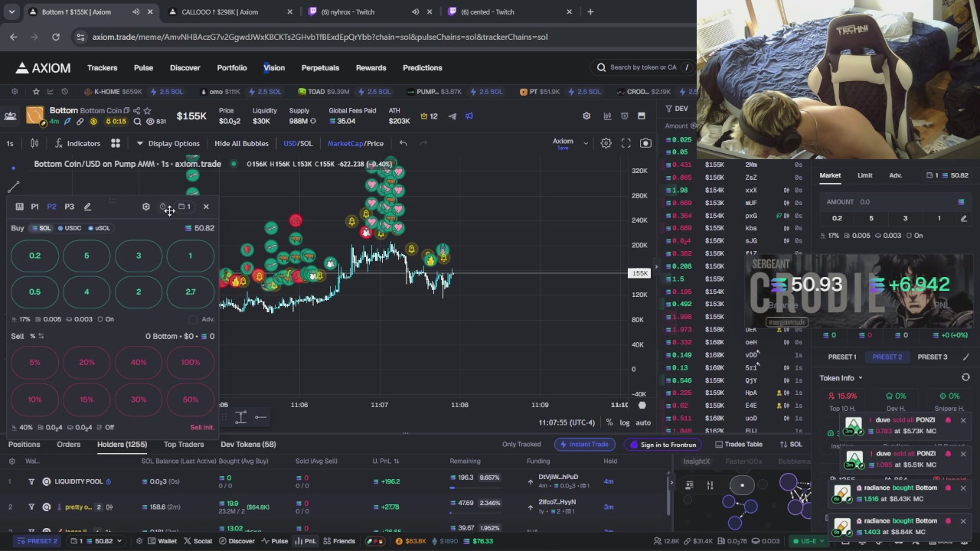Image resolution: width=980 pixels, height=551 pixels.
Task: Open settings gear in floating trade panel
Action: tap(146, 207)
